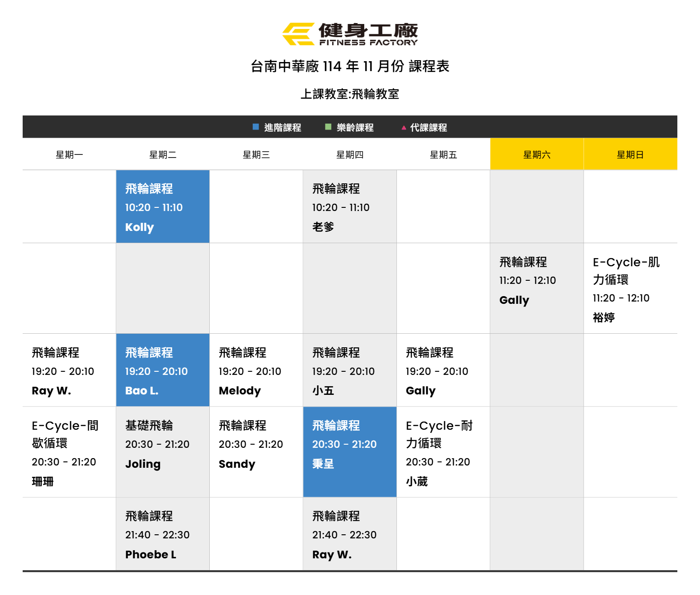Screen dimensions: 700x595
Task: Select the yellow 星期六 header
Action: (536, 155)
